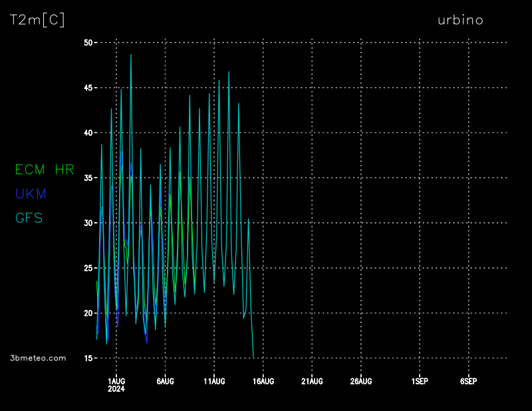Click the 21AUG date label
532x411 pixels.
coord(312,381)
